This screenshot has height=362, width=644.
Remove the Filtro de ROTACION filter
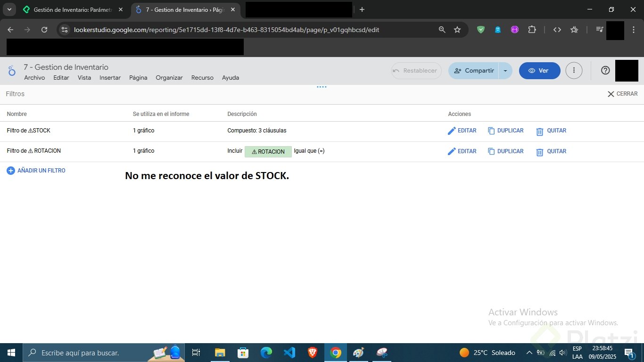tap(551, 151)
